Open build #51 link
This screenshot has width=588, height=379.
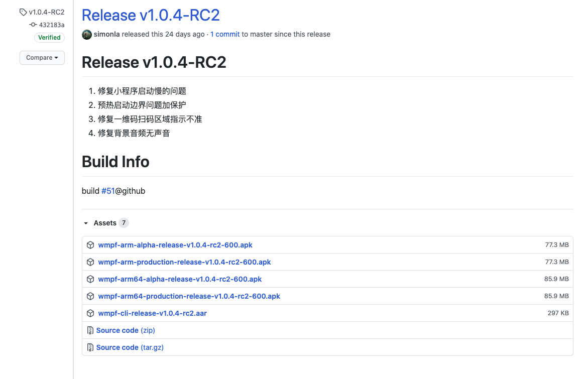click(x=108, y=191)
